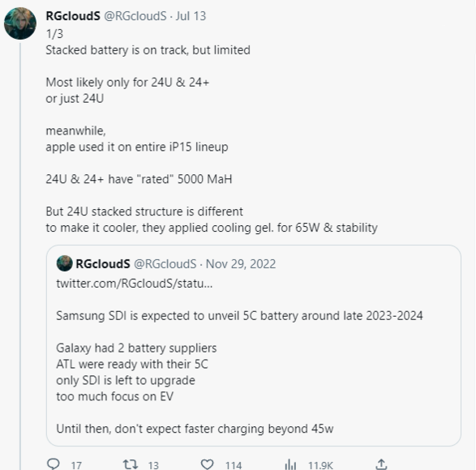Open quoted tweet about Samsung SDI battery
The width and height of the screenshot is (476, 470).
pyautogui.click(x=254, y=345)
